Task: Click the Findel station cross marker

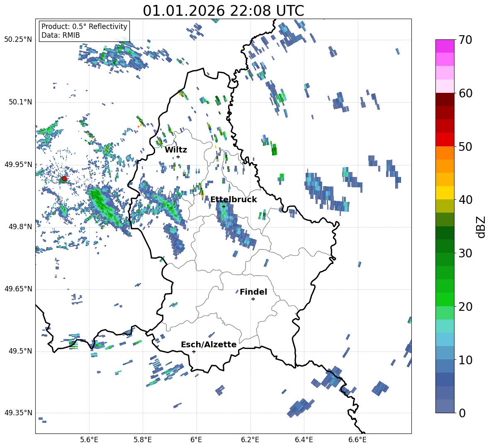Action: pos(253,299)
